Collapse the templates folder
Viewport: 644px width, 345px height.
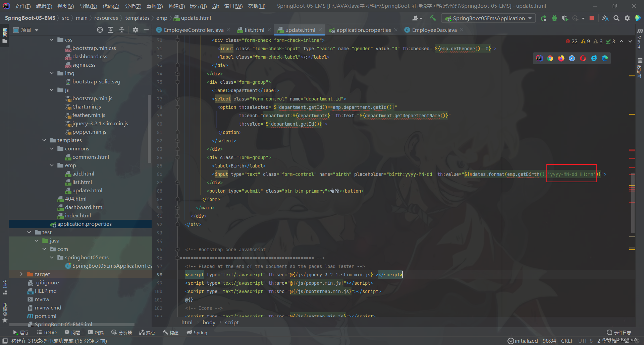(x=44, y=140)
